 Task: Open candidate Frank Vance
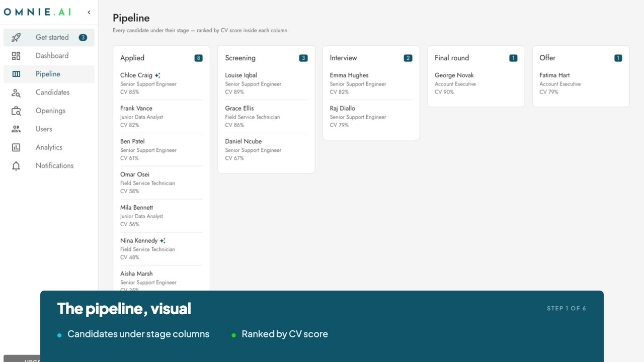point(162,117)
